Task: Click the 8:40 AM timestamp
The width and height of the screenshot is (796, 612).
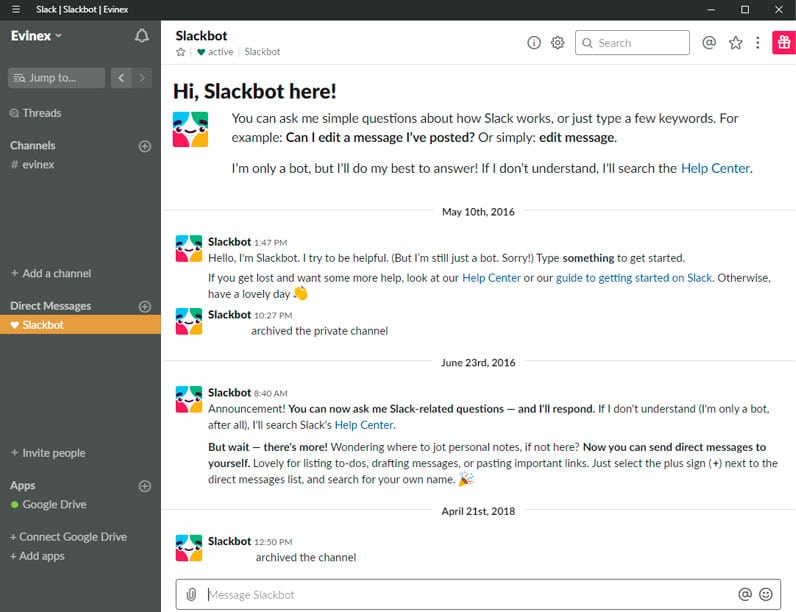Action: (271, 393)
